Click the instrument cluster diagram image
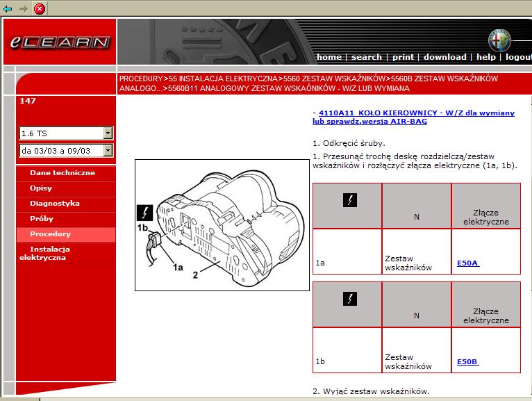This screenshot has height=401, width=532. [x=222, y=225]
